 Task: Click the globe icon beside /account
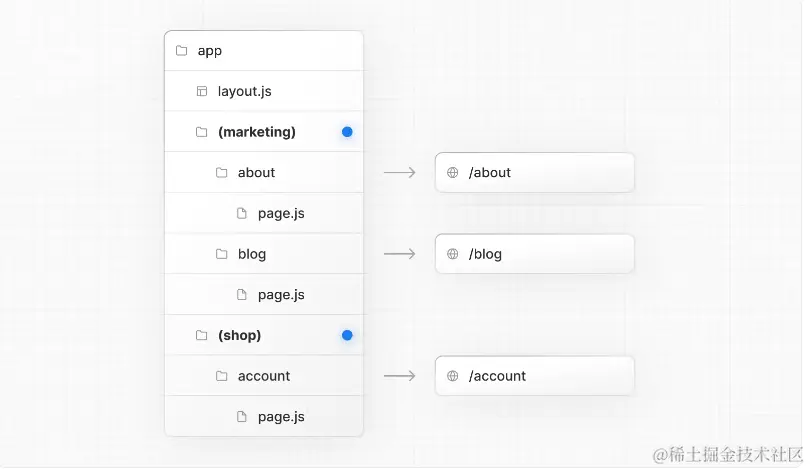tap(453, 376)
